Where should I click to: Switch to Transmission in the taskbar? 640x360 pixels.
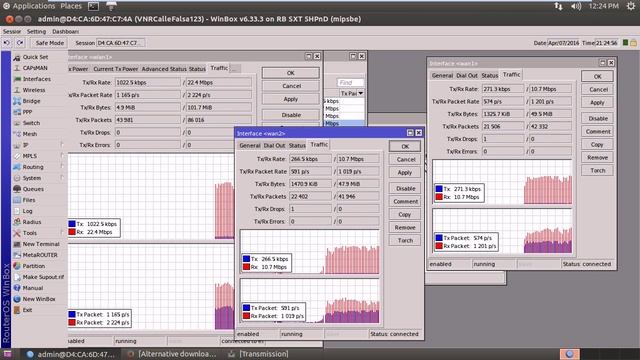(258, 354)
